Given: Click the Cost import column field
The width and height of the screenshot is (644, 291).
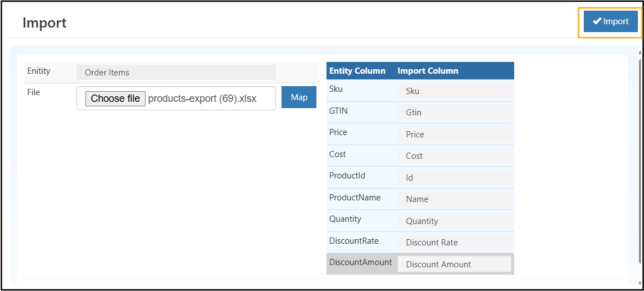Looking at the screenshot, I should [x=454, y=155].
